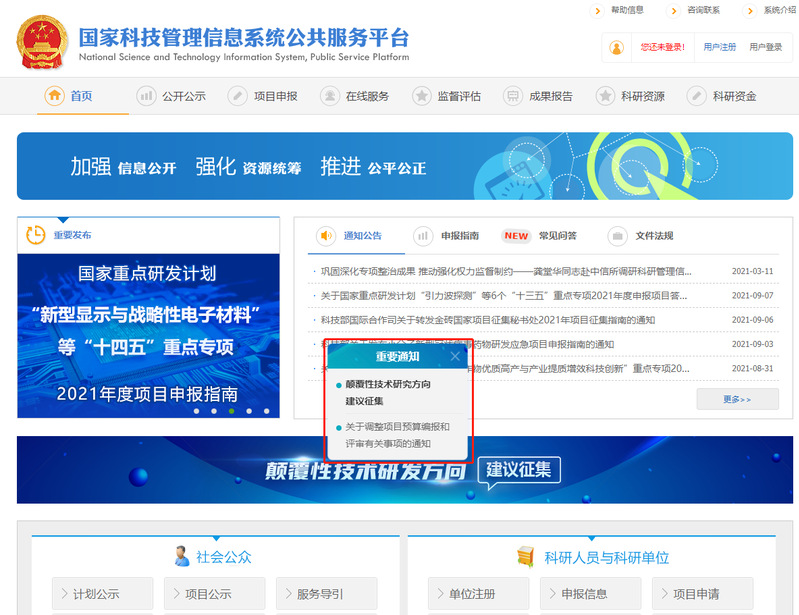Click the star icon for 监督评估
The width and height of the screenshot is (799, 615).
[421, 96]
